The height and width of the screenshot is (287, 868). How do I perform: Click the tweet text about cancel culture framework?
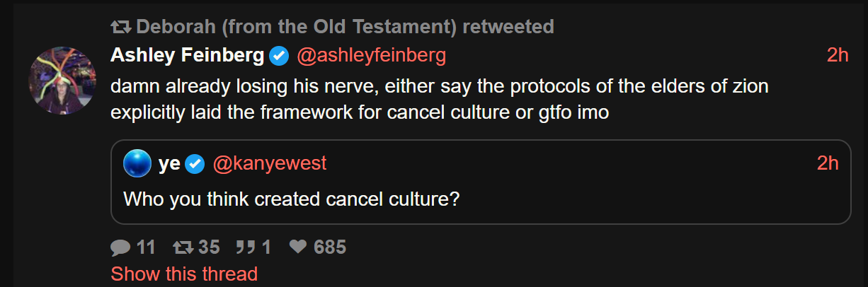click(439, 99)
